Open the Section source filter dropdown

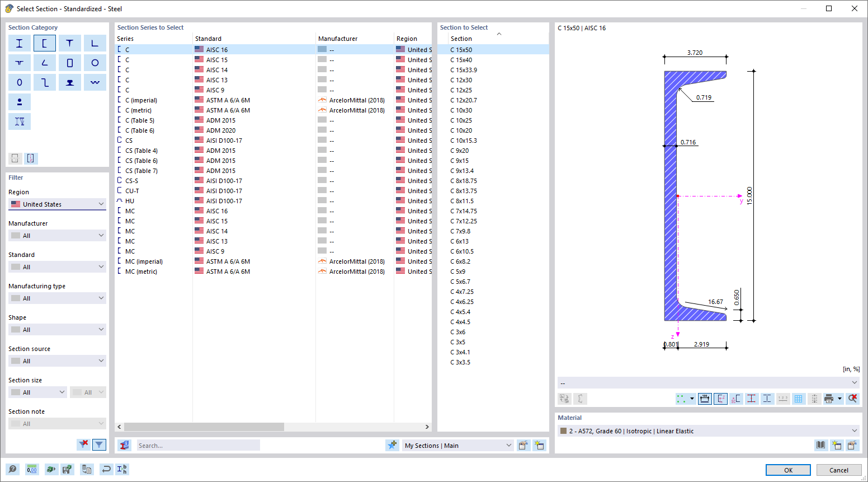click(57, 361)
